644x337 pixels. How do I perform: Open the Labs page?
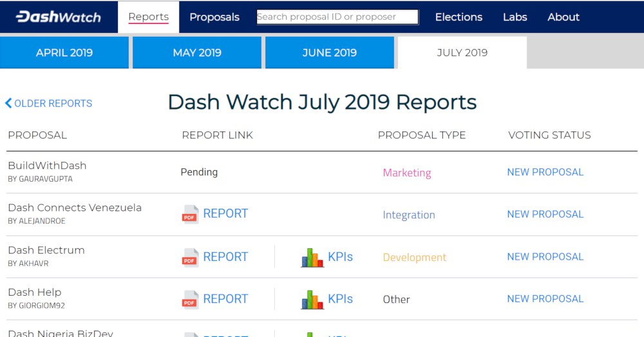515,17
